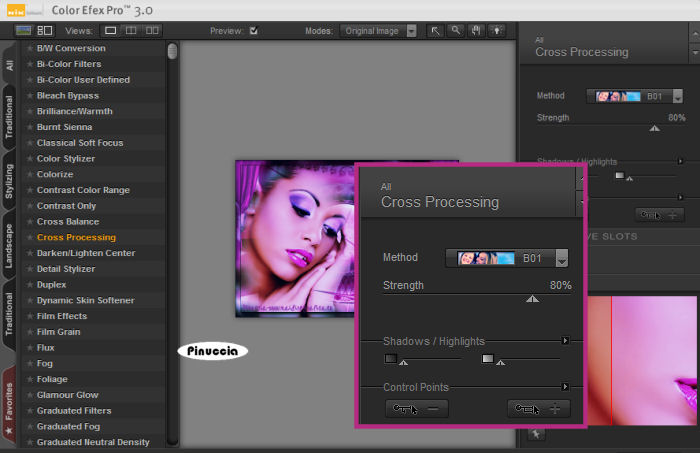This screenshot has width=700, height=453.
Task: Select the split preview view icon
Action: [x=131, y=30]
